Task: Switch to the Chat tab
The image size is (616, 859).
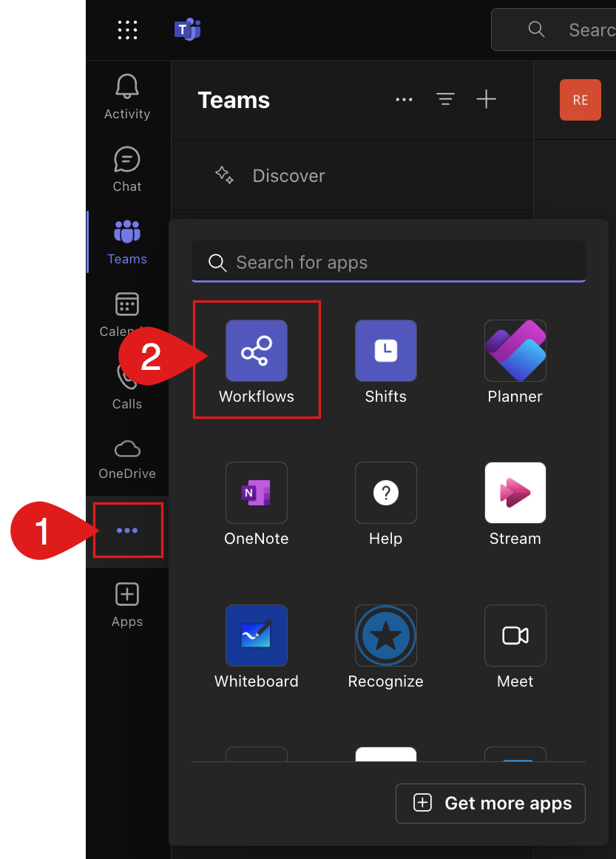Action: (x=127, y=169)
